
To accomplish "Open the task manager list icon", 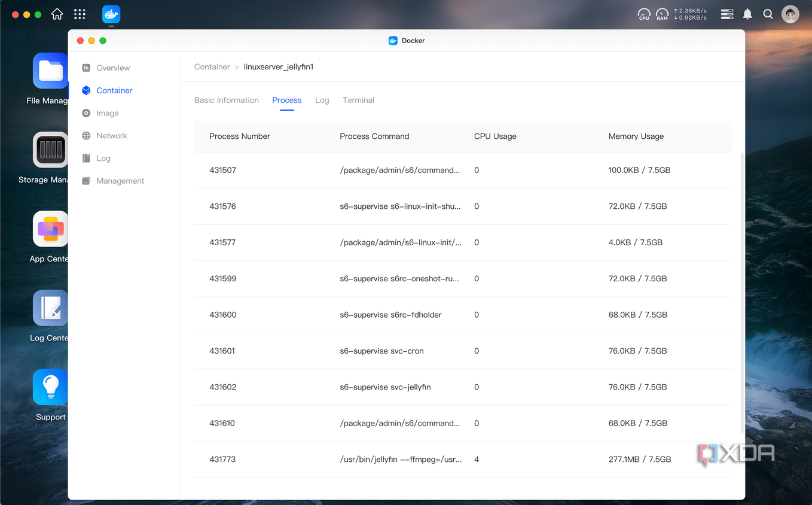I will tap(727, 14).
